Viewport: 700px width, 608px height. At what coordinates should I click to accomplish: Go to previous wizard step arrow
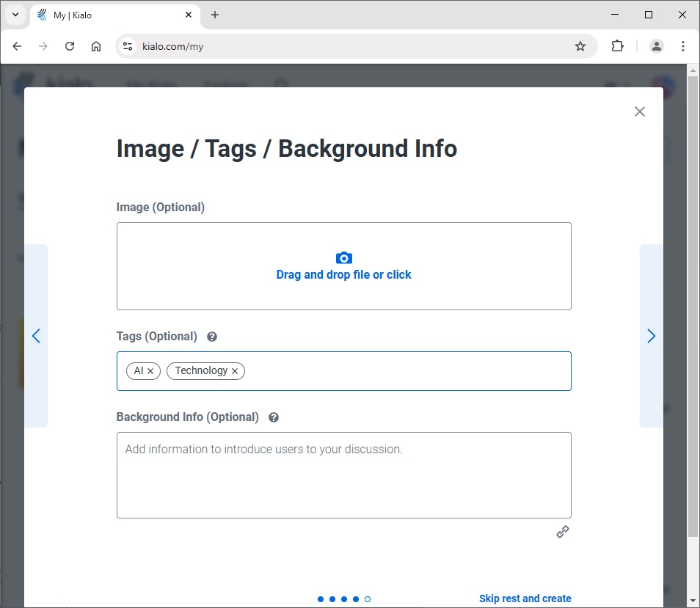tap(36, 336)
